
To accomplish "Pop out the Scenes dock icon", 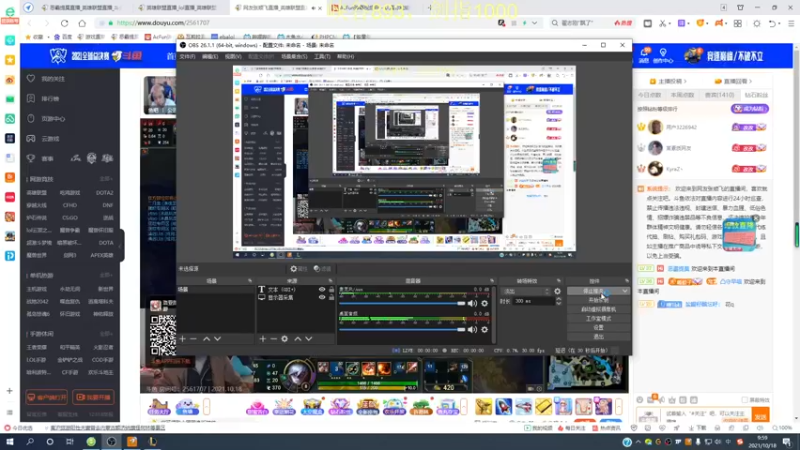I will coord(249,281).
